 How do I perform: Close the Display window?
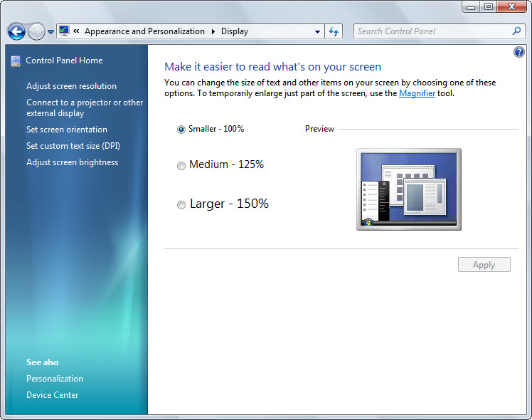pos(511,7)
